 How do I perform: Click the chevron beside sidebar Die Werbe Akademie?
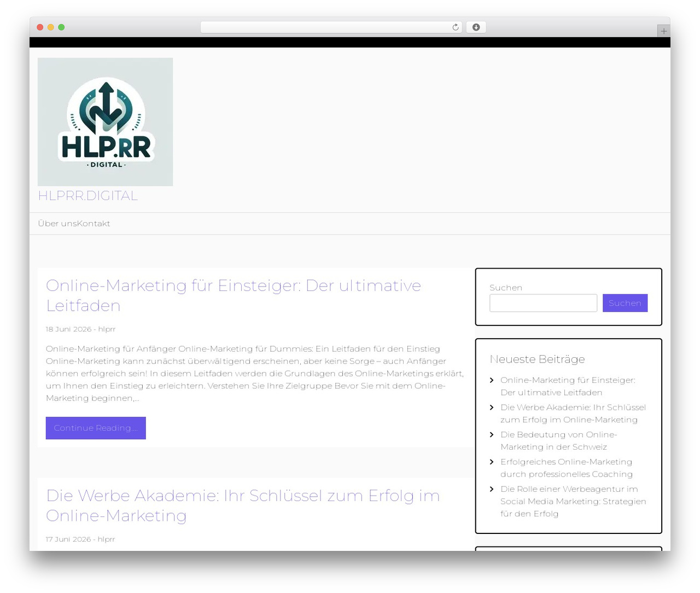tap(492, 408)
